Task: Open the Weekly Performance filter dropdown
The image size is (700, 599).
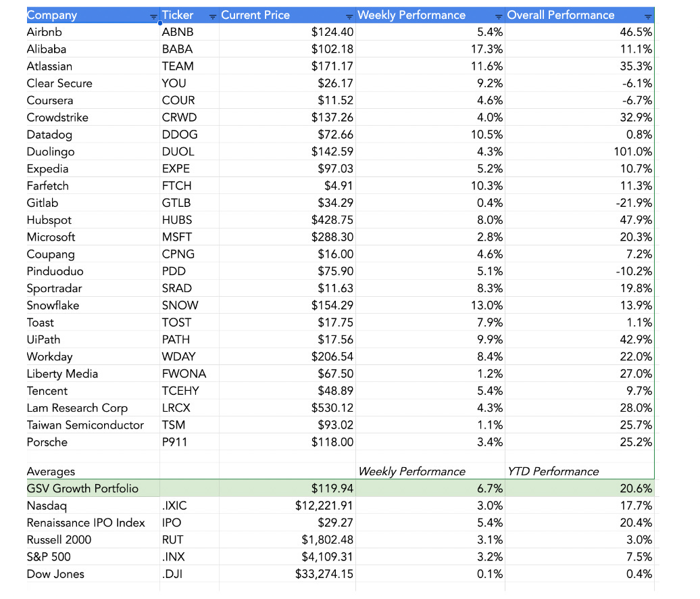Action: pyautogui.click(x=499, y=16)
